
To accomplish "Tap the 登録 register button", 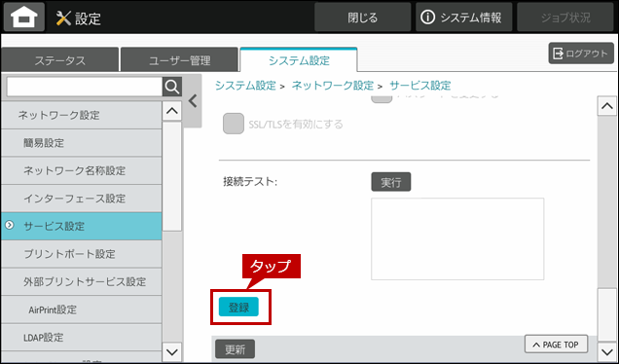I will pyautogui.click(x=238, y=307).
